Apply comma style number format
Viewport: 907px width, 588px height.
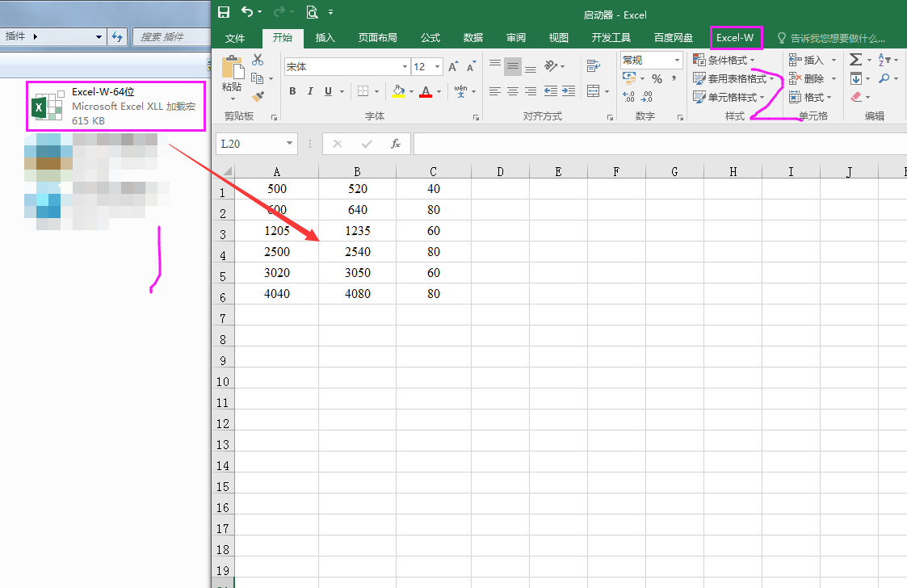click(x=674, y=78)
